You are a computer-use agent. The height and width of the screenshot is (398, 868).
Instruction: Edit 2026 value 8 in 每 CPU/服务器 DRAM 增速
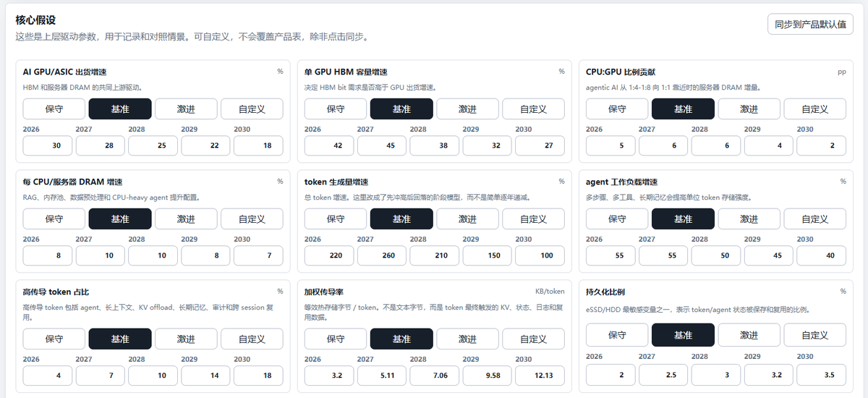48,255
